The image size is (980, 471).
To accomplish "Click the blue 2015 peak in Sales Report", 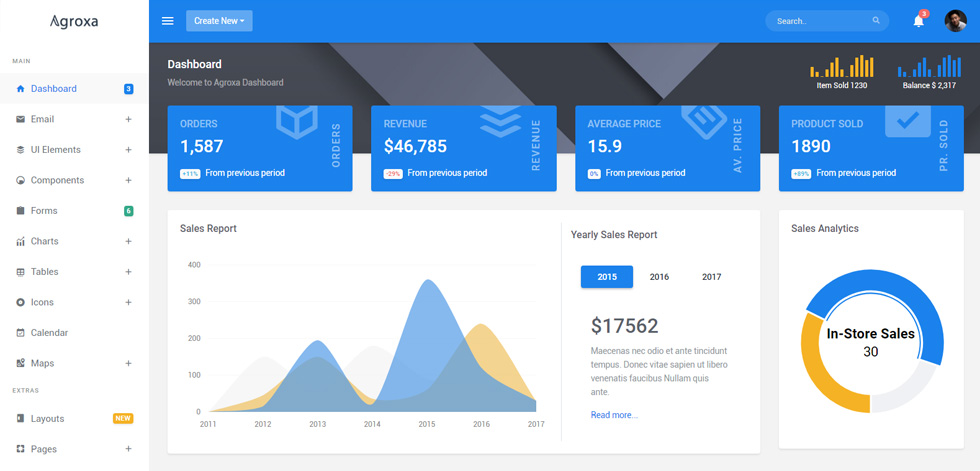I will (428, 282).
